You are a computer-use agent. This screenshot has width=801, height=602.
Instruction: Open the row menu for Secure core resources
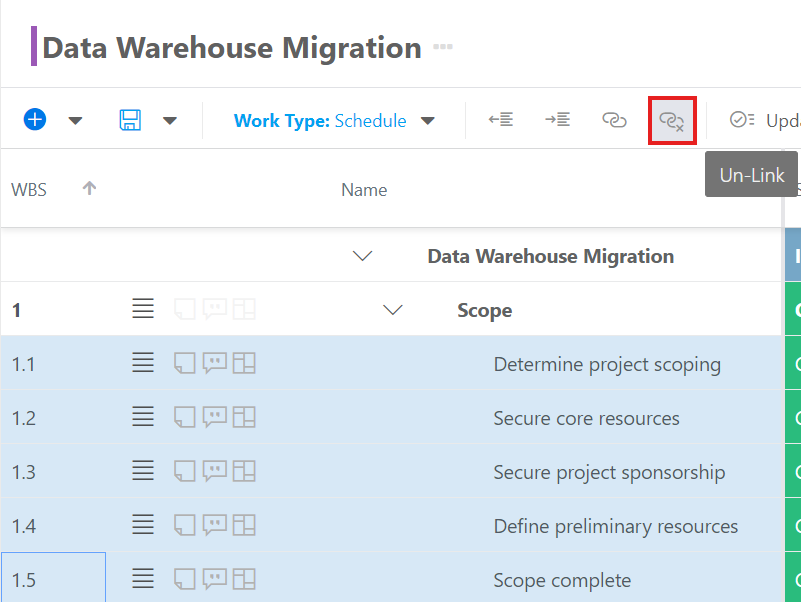(x=143, y=417)
